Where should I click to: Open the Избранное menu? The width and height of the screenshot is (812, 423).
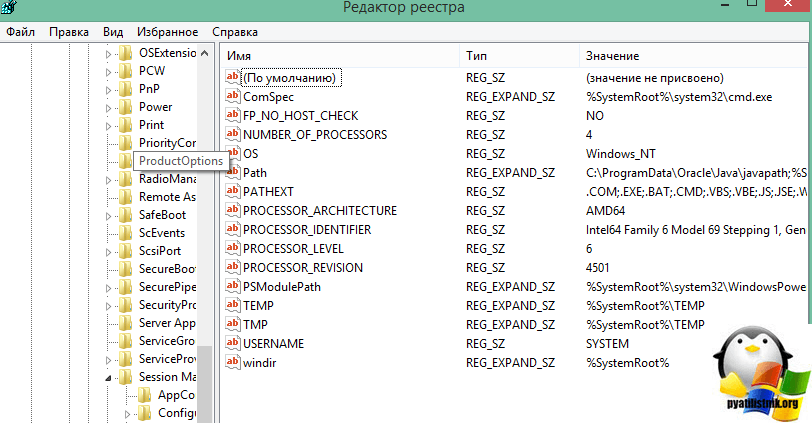point(166,32)
